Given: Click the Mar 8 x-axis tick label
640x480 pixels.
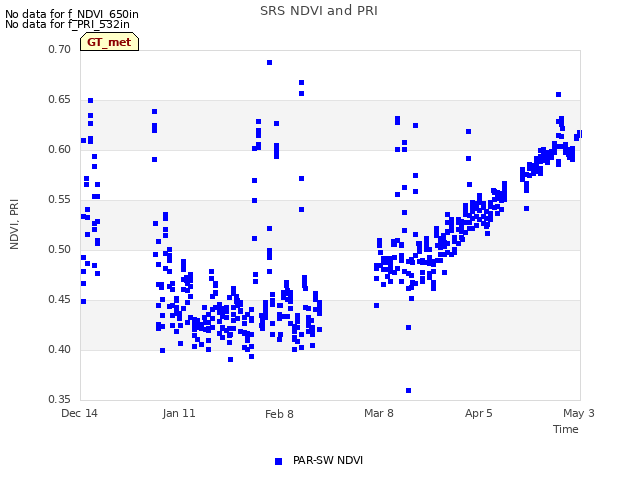Looking at the screenshot, I should click(x=379, y=413).
